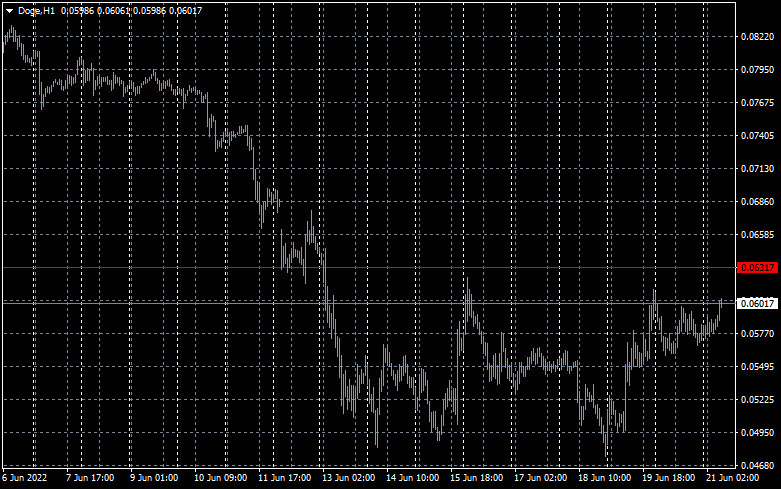
Task: Click the current price label 0.06017
Action: pyautogui.click(x=757, y=303)
